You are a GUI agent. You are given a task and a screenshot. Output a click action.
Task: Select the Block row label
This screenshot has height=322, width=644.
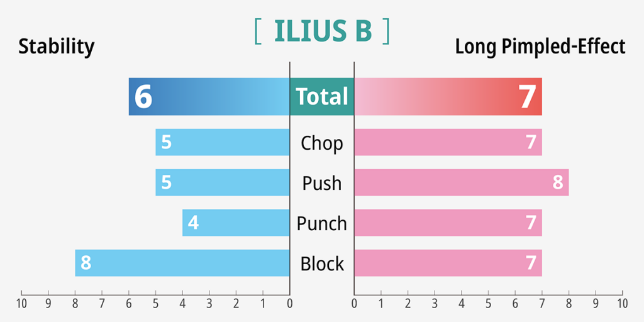click(x=322, y=264)
